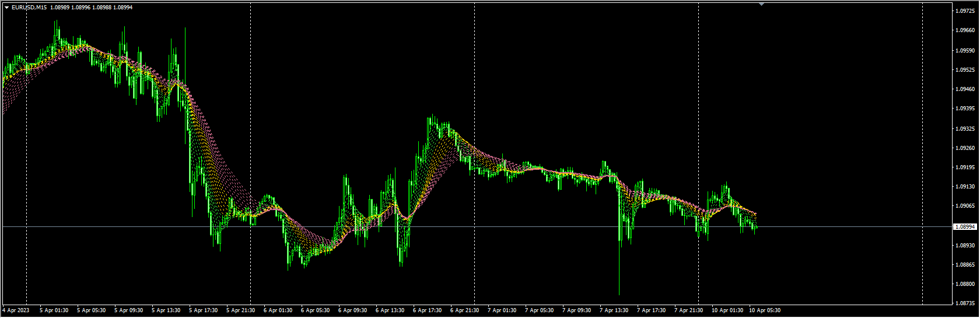The width and height of the screenshot is (980, 318).
Task: Click the 6 Apr 05:30 time label
Action: pos(316,310)
